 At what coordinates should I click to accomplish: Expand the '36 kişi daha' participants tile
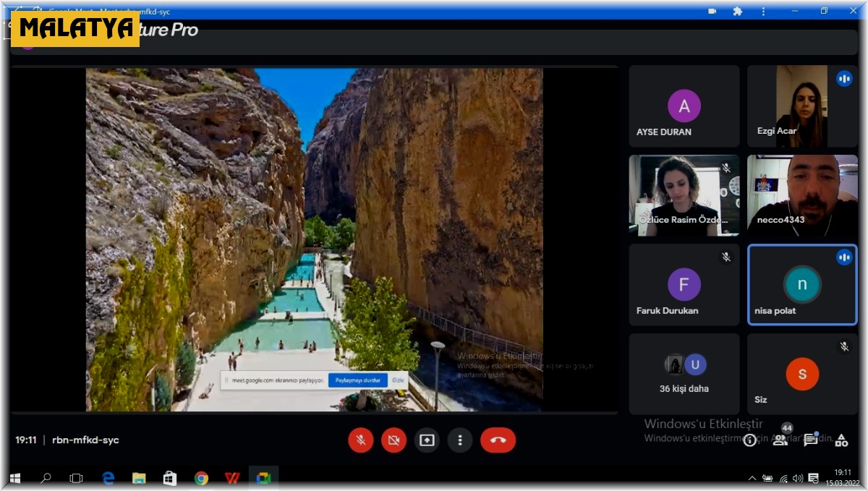684,374
